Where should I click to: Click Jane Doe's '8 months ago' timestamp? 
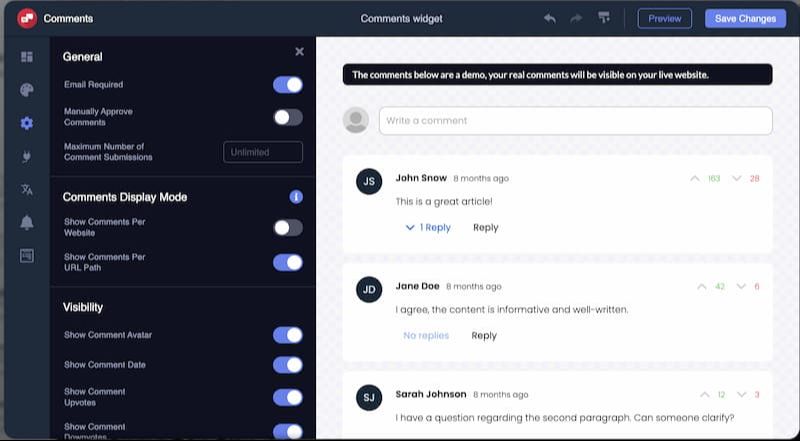tap(473, 287)
